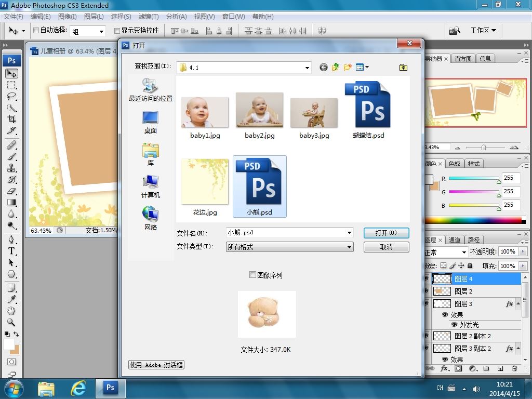Select the Healing Brush tool

[11, 145]
